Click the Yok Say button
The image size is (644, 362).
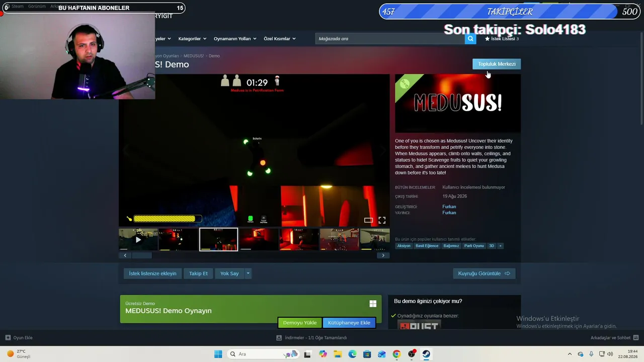(229, 274)
